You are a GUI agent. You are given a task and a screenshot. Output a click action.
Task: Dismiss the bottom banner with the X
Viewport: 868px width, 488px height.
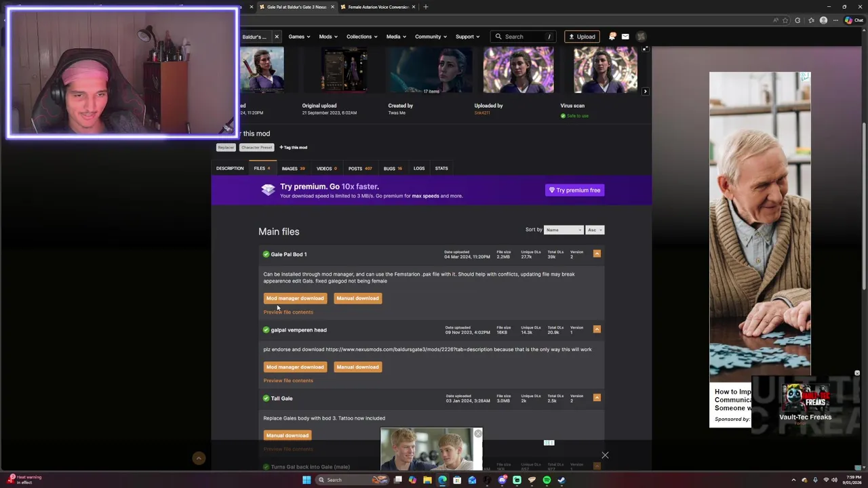[605, 455]
